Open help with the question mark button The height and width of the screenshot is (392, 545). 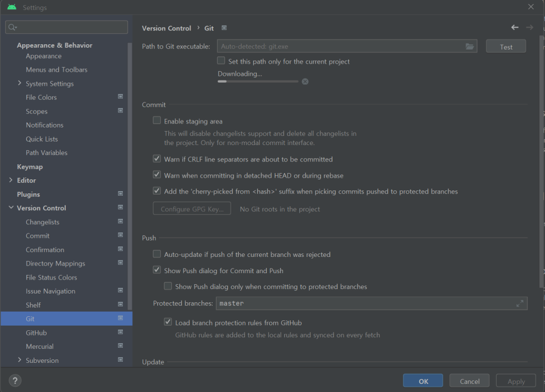[15, 380]
